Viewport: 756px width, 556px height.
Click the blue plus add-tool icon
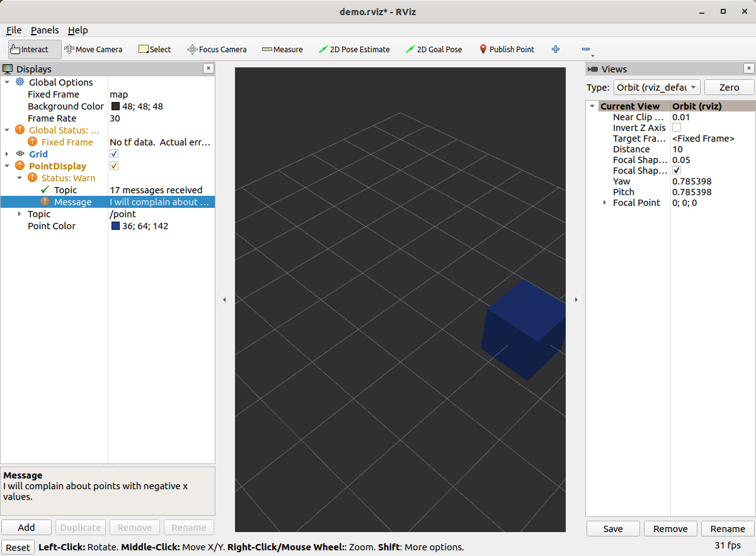click(x=556, y=49)
